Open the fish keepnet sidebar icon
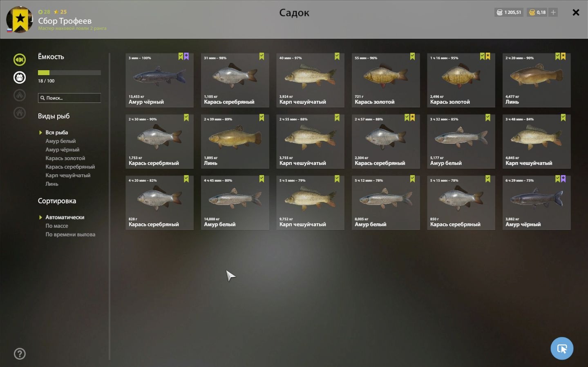Screen dimensions: 588x367 coord(20,60)
